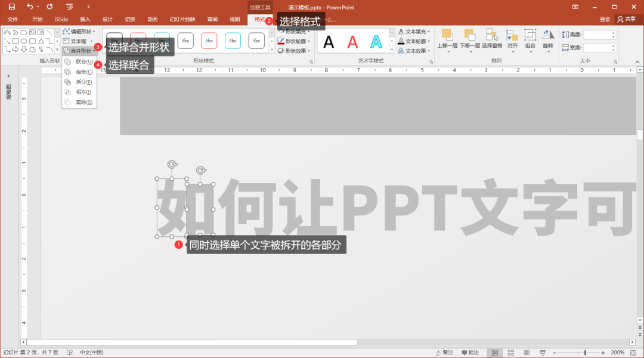
Task: Expand the shapes gallery with the More arrow
Action: [57, 50]
